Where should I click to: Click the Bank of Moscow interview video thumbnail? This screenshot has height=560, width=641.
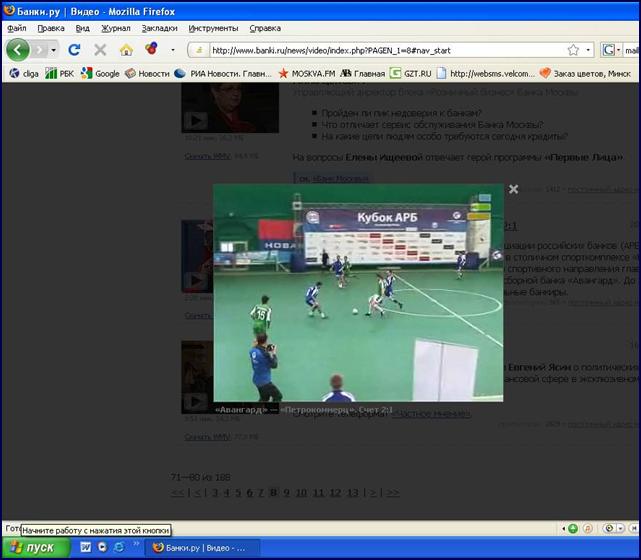230,108
